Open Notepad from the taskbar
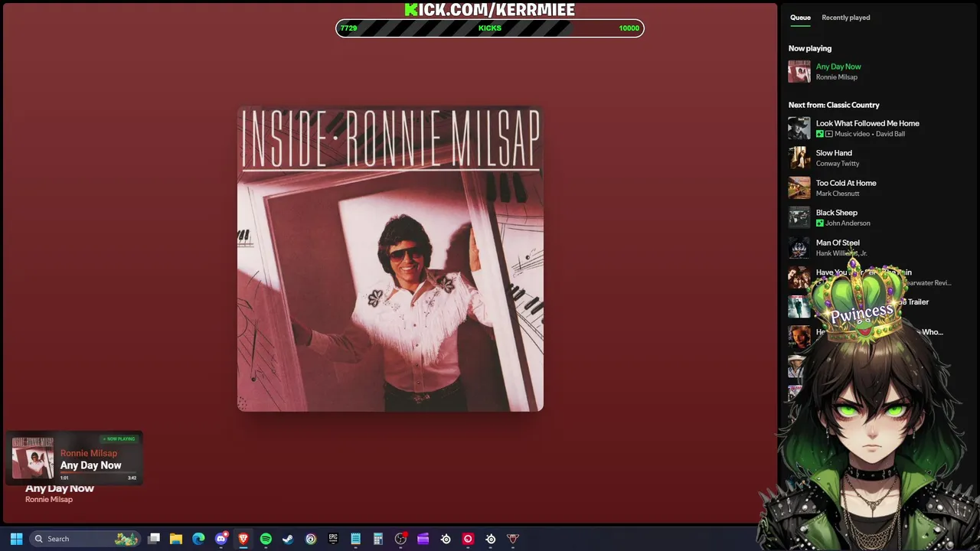 [x=355, y=539]
